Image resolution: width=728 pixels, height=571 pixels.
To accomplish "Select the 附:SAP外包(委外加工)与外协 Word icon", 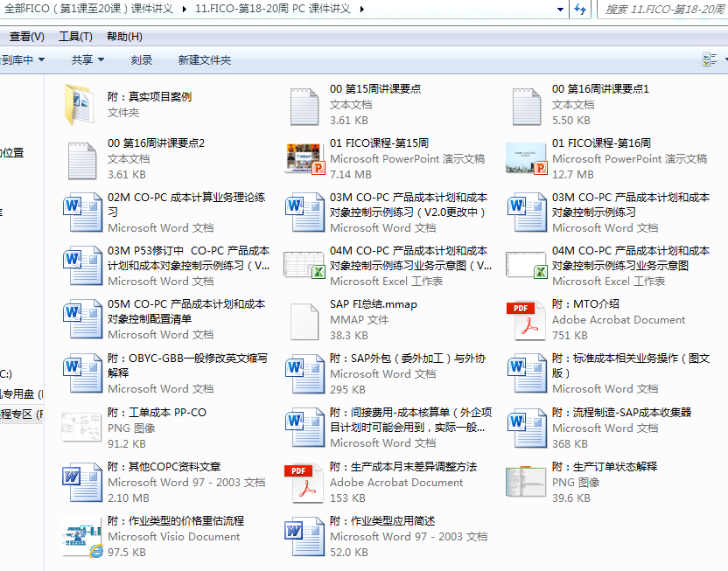I will tap(304, 374).
